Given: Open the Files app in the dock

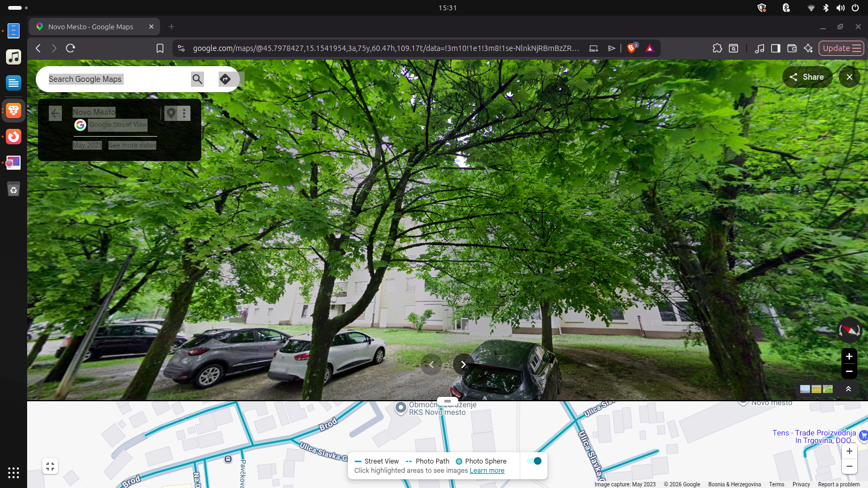Looking at the screenshot, I should pos(14,31).
